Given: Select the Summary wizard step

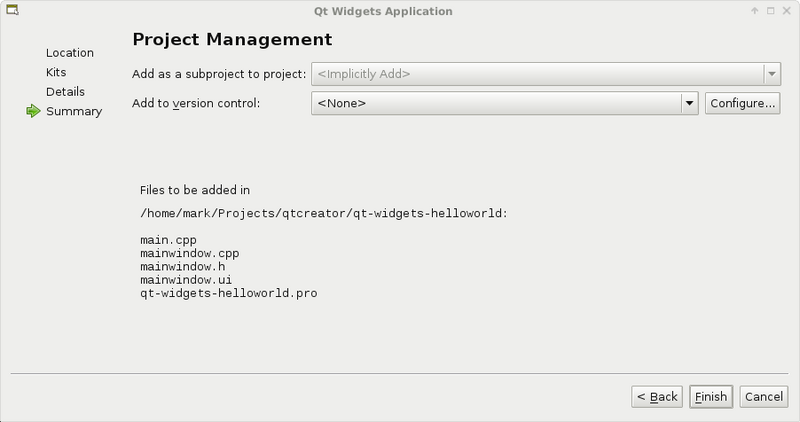Looking at the screenshot, I should click(x=74, y=111).
